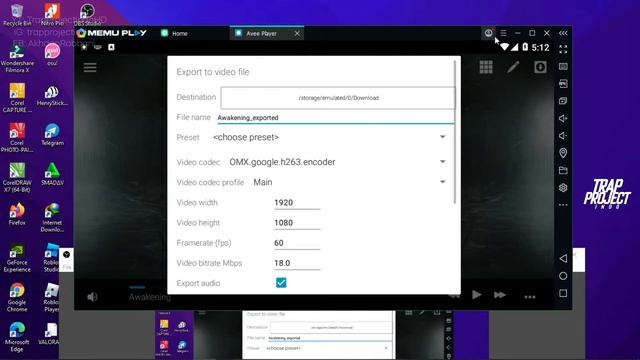640x360 pixels.
Task: Open the grid view icon in Avee Player
Action: coord(486,67)
